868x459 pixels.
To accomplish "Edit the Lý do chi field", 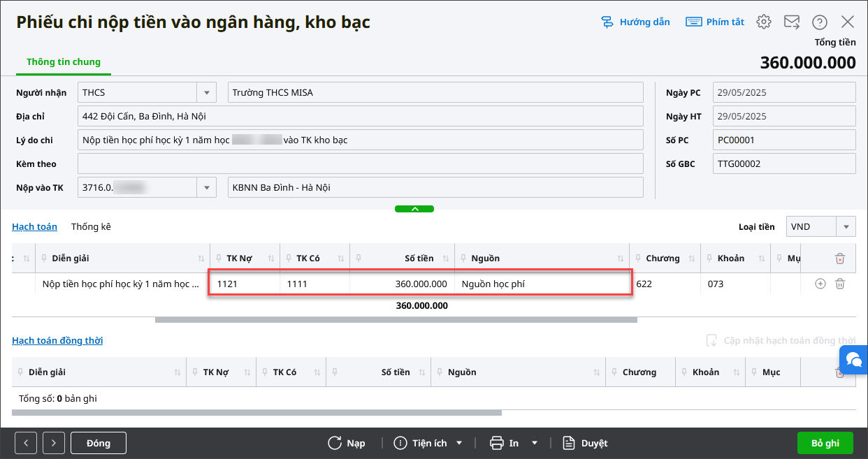I will (361, 140).
